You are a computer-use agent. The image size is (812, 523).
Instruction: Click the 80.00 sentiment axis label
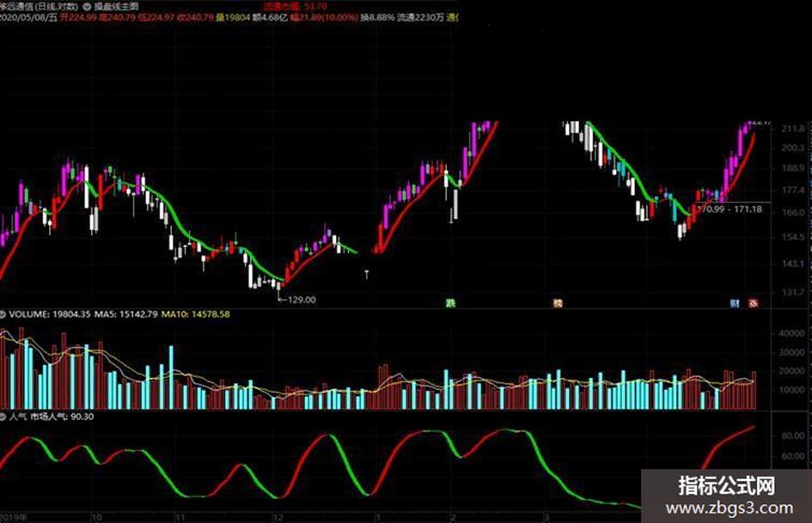point(793,436)
